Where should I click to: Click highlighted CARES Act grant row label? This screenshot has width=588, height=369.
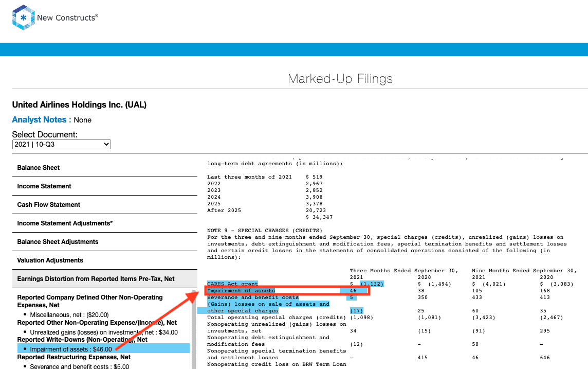point(232,284)
